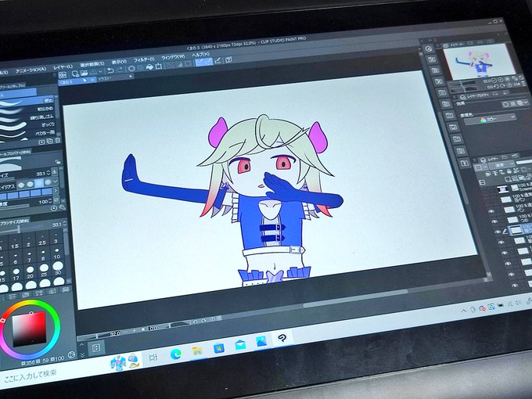Click the Open file folder icon
The image size is (532, 399).
(x=84, y=73)
